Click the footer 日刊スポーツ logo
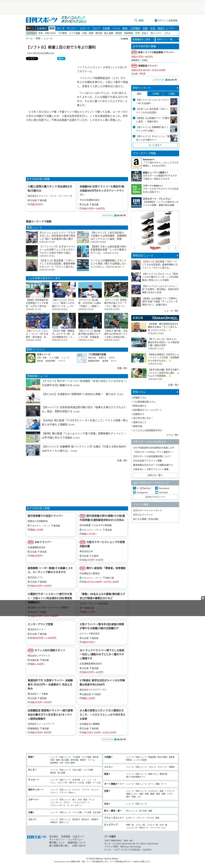 [37, 837]
